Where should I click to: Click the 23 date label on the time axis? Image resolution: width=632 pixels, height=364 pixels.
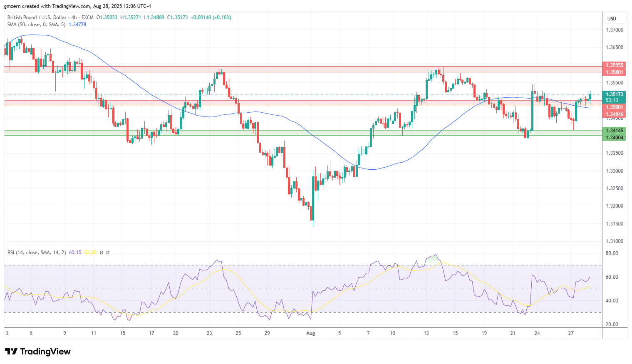[209, 333]
